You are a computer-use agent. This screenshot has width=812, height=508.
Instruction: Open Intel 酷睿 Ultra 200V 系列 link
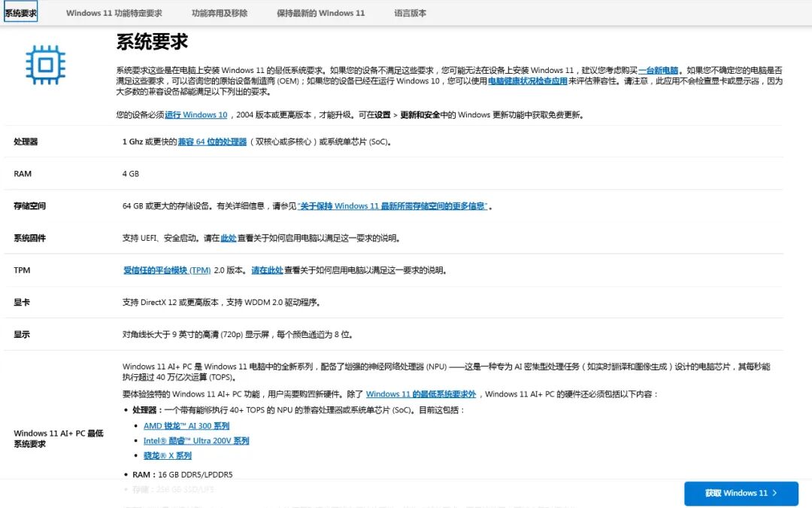(x=196, y=440)
